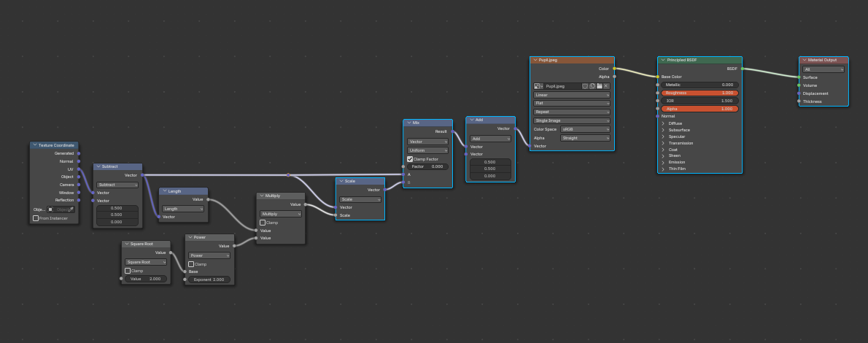Click the Normal input socket on Principled BSDF
Screen dimensions: 868x343
click(658, 116)
